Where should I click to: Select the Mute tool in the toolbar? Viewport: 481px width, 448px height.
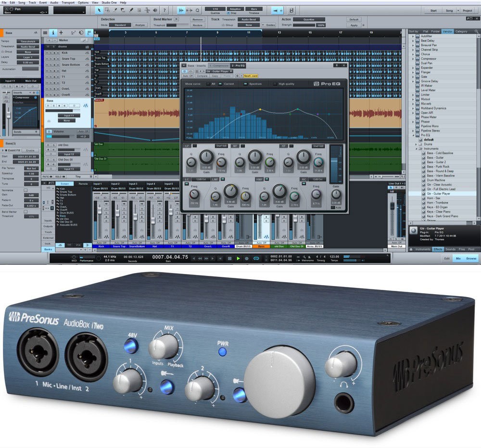[139, 10]
